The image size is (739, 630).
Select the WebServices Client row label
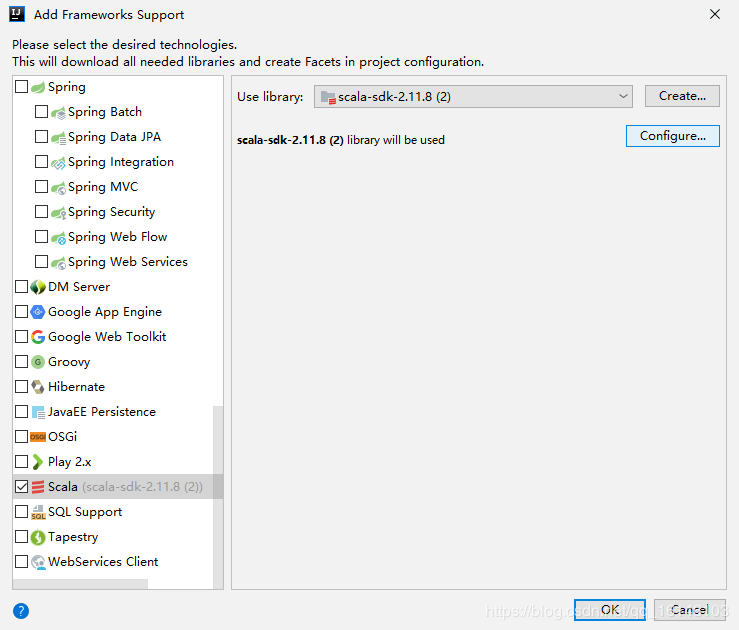pyautogui.click(x=103, y=562)
